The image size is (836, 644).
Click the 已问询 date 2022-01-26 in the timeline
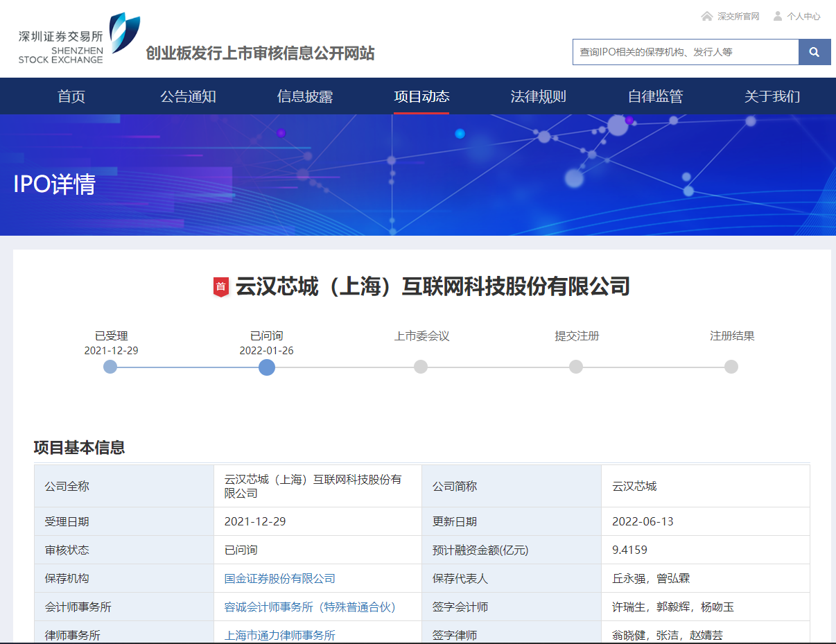[266, 351]
